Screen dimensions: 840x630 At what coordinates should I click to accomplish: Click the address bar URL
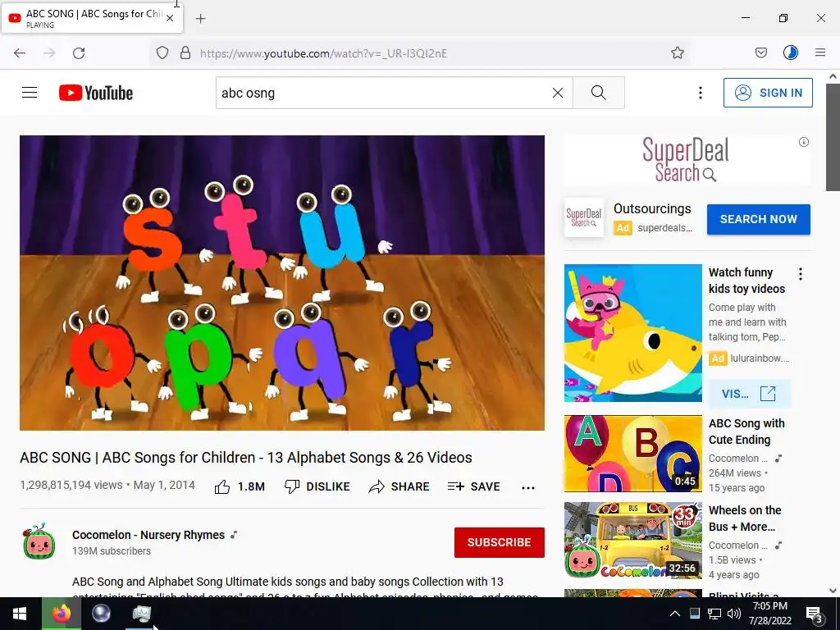coord(323,53)
